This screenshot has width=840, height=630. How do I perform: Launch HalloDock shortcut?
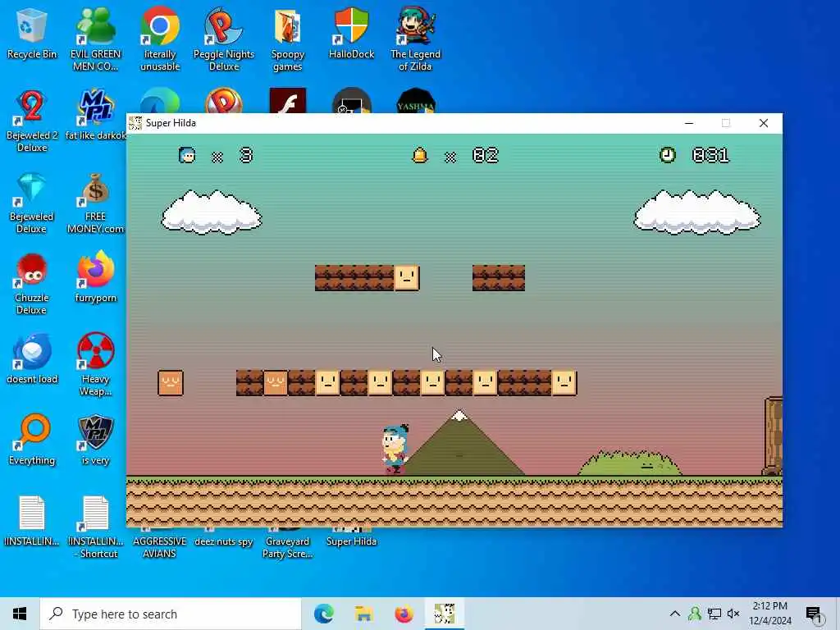click(351, 33)
